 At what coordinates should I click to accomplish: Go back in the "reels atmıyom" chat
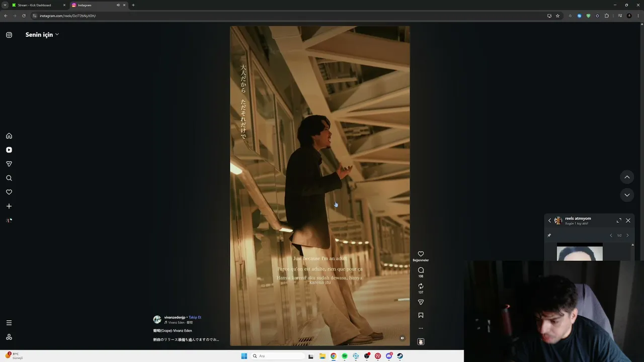click(x=549, y=221)
